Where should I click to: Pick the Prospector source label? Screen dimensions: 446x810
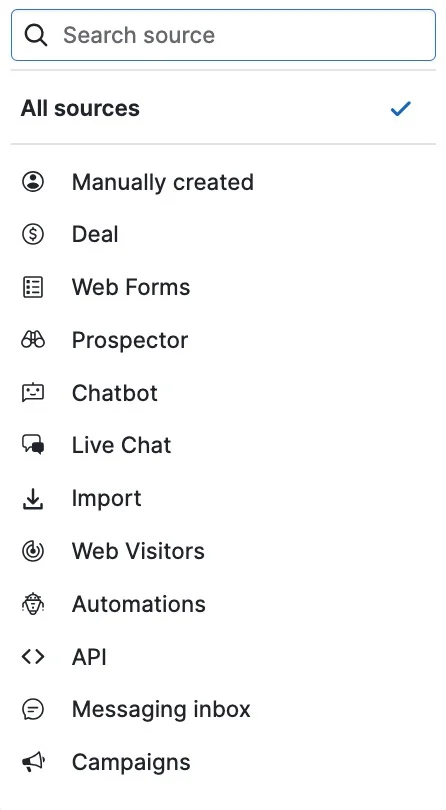pyautogui.click(x=130, y=340)
